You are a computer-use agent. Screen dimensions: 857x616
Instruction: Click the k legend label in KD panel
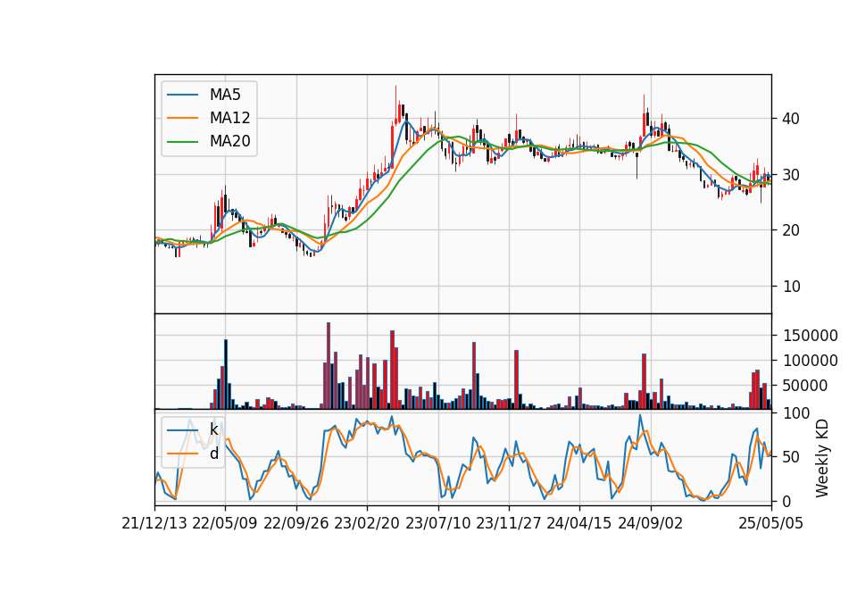(x=213, y=429)
